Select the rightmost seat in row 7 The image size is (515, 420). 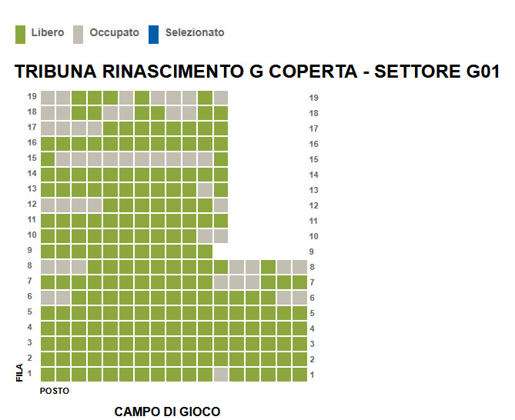299,282
